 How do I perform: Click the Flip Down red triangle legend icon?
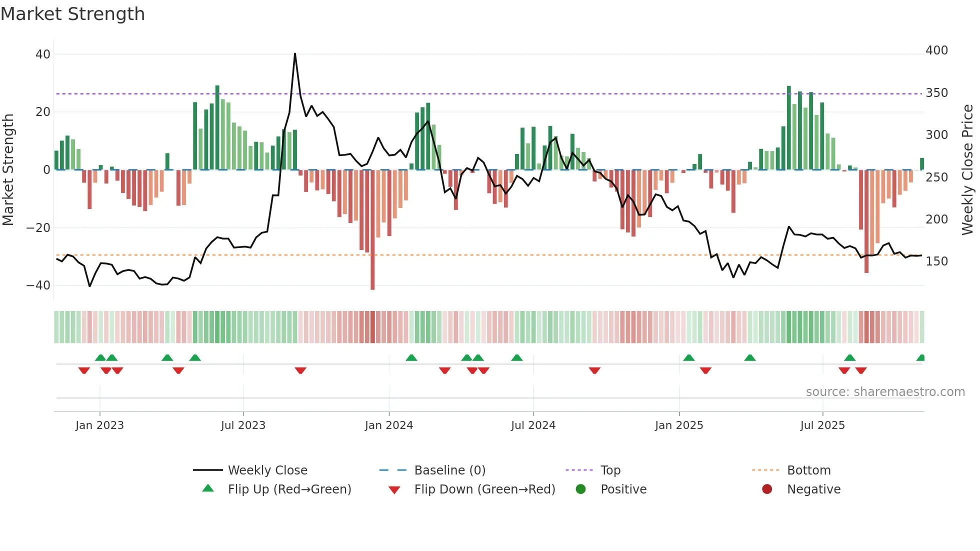pyautogui.click(x=394, y=490)
